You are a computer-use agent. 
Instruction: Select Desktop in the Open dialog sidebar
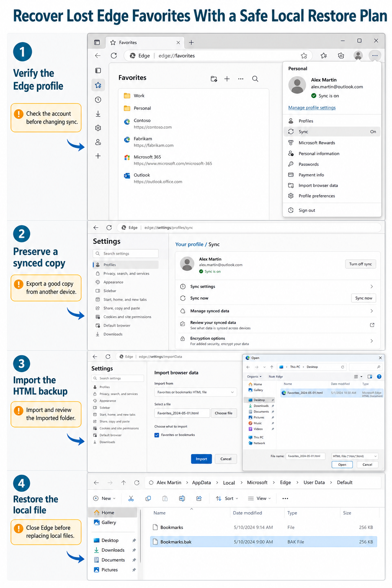259,400
